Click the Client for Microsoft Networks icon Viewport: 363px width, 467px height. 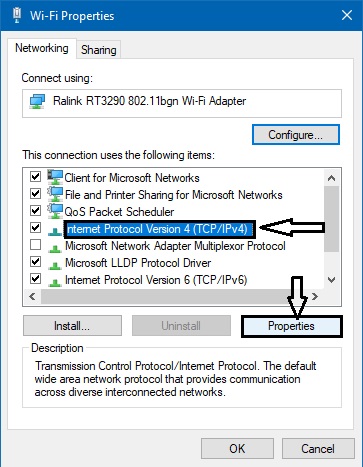click(x=55, y=177)
